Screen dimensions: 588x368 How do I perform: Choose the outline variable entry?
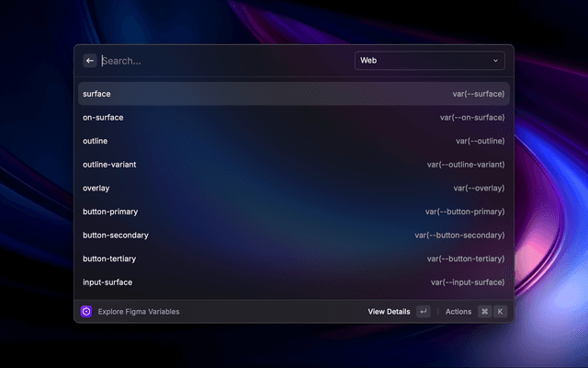[293, 141]
